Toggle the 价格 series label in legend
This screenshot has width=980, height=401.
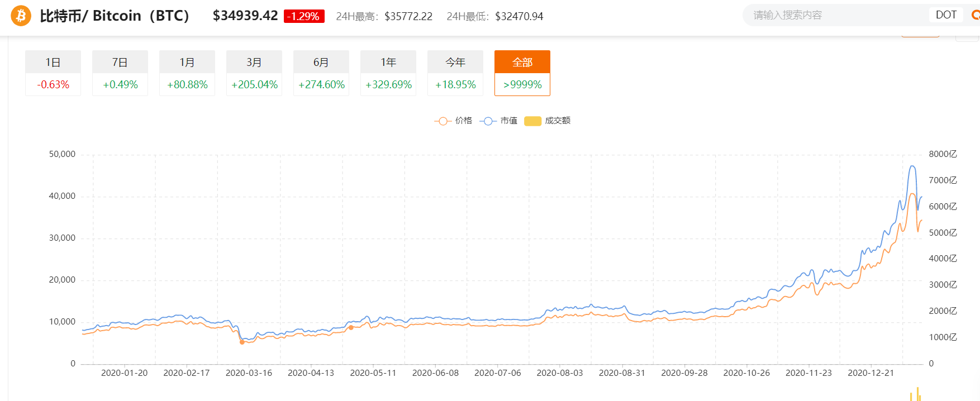(463, 121)
